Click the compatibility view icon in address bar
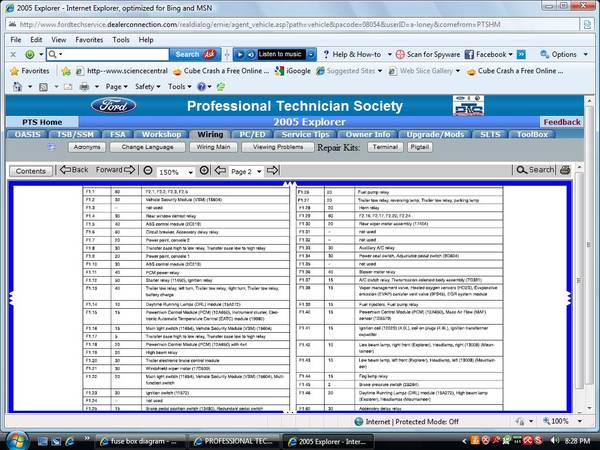The image size is (600, 450). point(587,24)
